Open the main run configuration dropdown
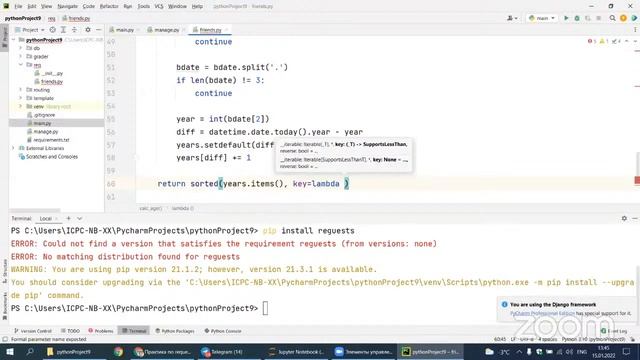640x360 pixels. 542,18
